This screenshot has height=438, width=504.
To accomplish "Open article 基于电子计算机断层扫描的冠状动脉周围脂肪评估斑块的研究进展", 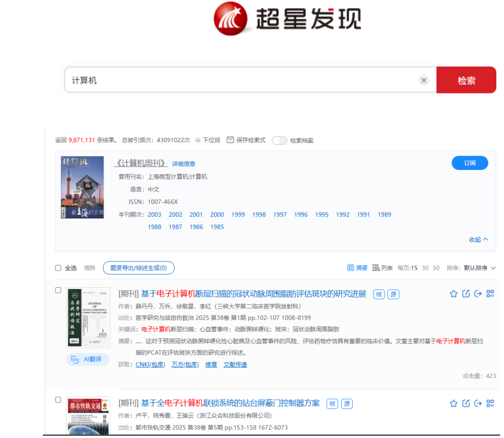I will click(253, 294).
